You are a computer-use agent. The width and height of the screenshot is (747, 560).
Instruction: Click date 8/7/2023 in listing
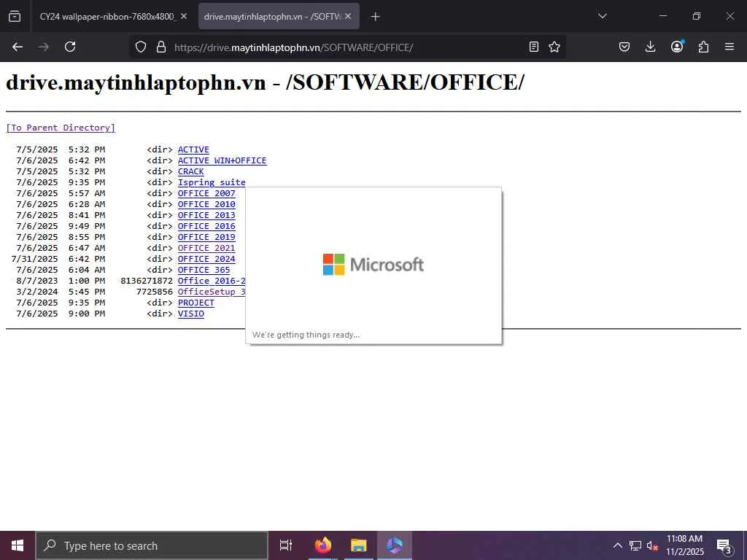pos(36,281)
